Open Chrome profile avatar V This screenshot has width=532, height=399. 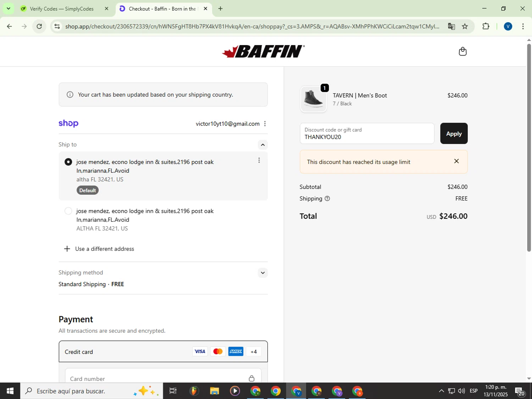(x=508, y=26)
